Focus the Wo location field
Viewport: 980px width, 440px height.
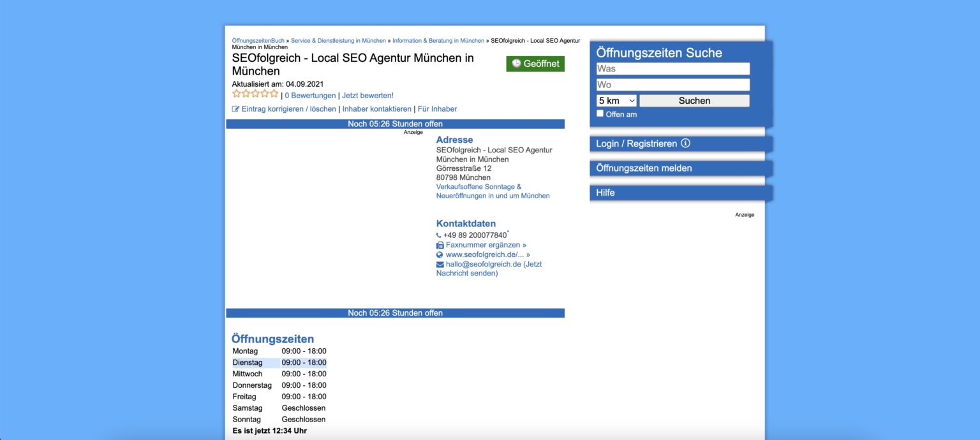673,85
